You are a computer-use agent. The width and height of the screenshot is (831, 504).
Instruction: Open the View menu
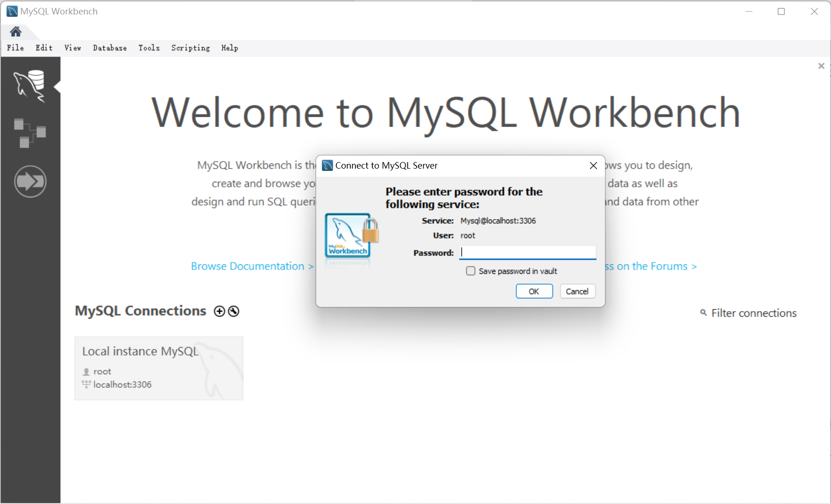(x=73, y=48)
